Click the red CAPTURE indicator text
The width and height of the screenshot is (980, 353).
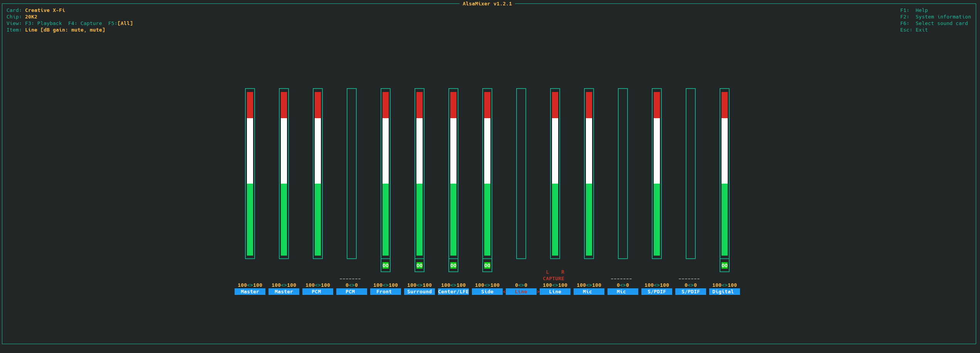coord(554,279)
